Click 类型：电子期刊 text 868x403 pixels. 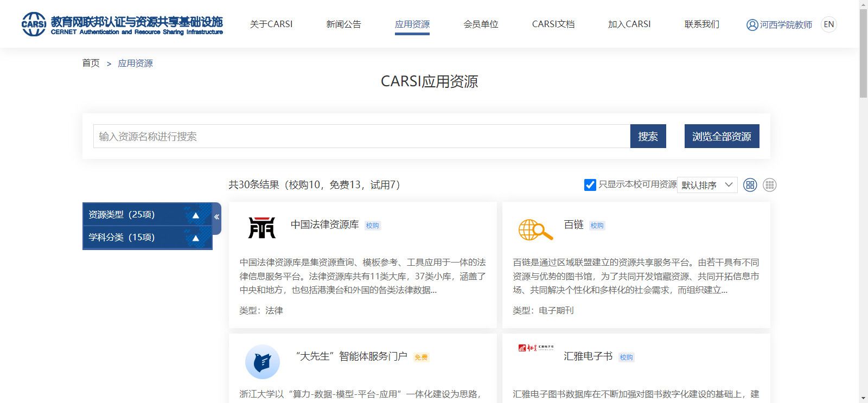click(x=543, y=311)
